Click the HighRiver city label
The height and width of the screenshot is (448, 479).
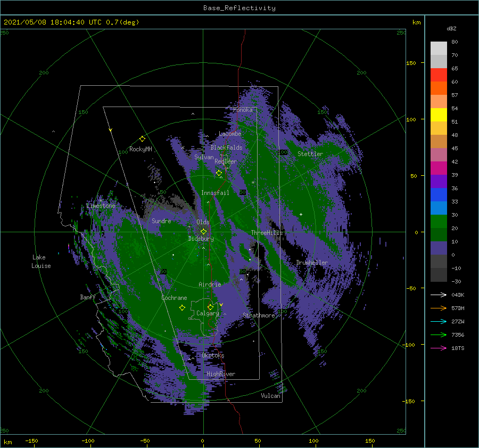(x=221, y=374)
